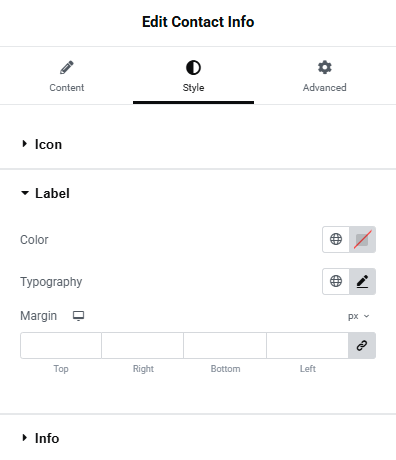The image size is (396, 460).
Task: Open the Label color picker swatch
Action: click(362, 239)
